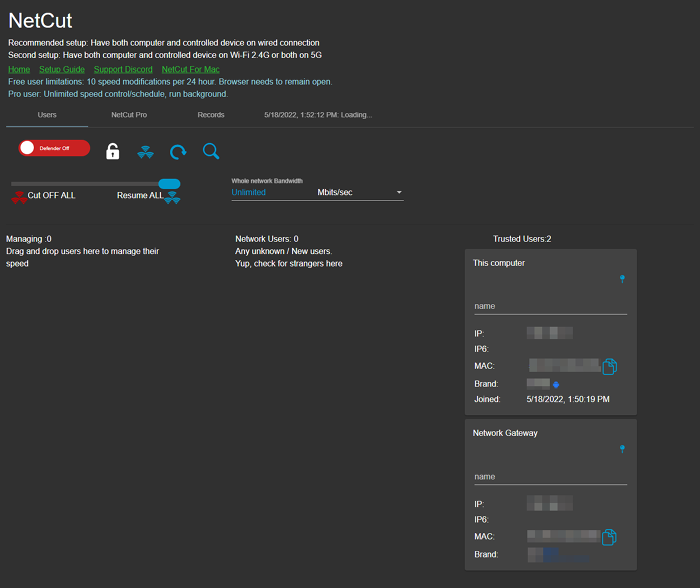The width and height of the screenshot is (700, 588).
Task: Refresh the network scan with circular arrow
Action: (x=178, y=152)
